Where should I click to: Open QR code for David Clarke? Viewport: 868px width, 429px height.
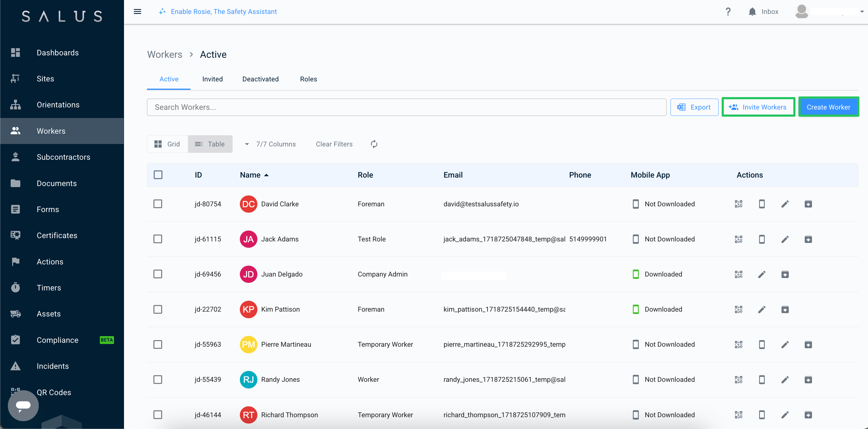[x=738, y=204]
